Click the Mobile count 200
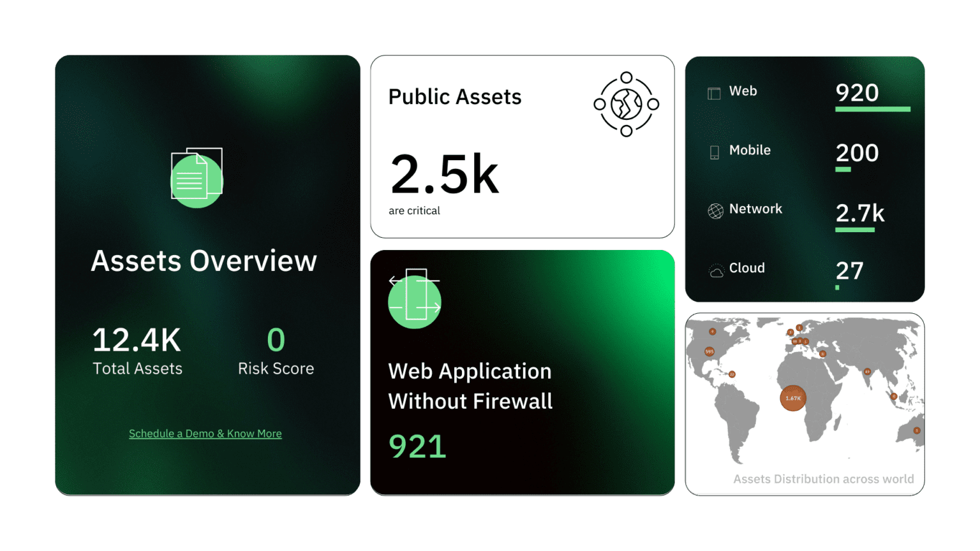 pos(857,153)
